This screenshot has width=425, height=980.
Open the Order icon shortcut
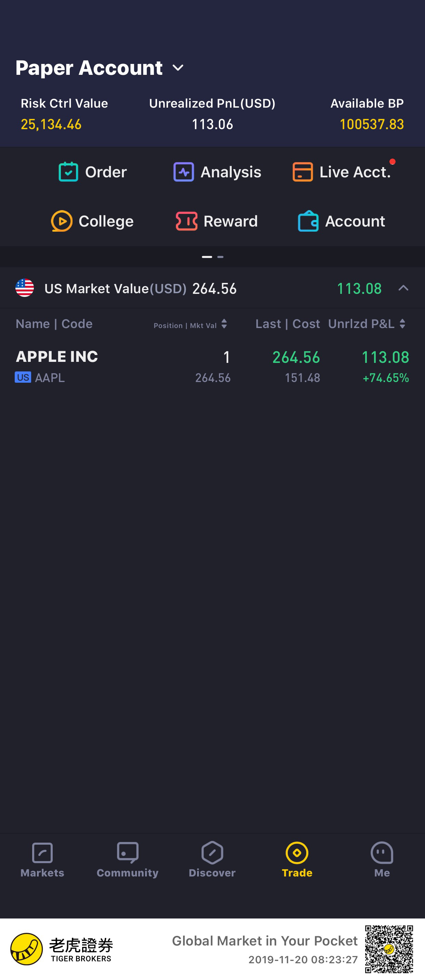coord(68,172)
